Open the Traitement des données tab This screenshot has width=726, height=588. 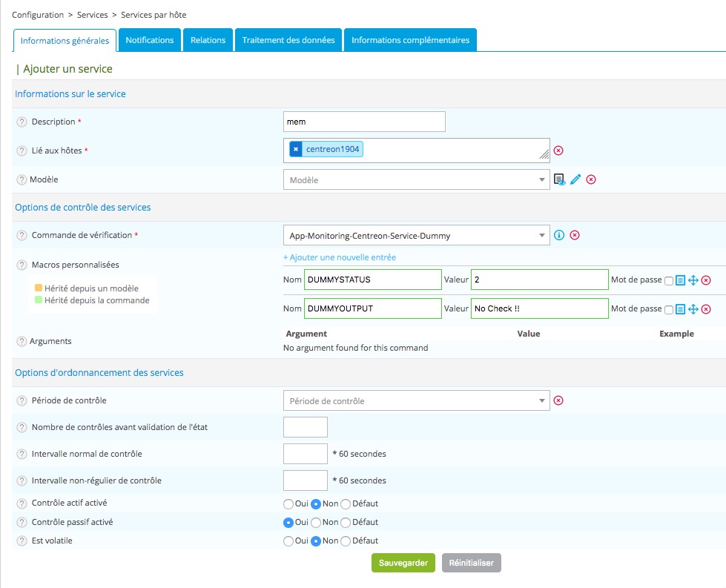(288, 40)
